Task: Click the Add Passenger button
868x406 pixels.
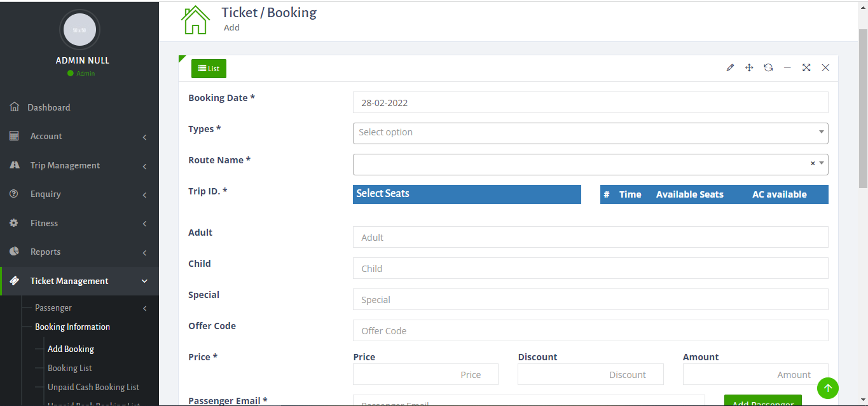Action: 762,402
